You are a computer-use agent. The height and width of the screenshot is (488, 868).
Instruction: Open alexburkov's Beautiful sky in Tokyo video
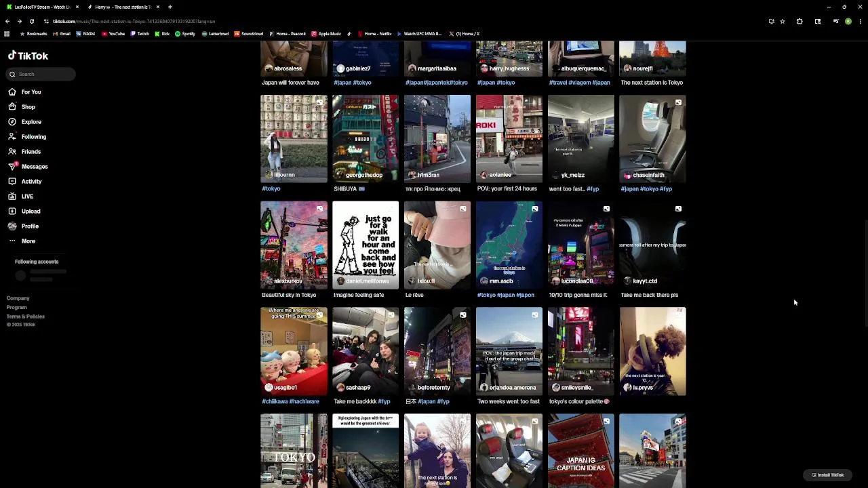[294, 245]
